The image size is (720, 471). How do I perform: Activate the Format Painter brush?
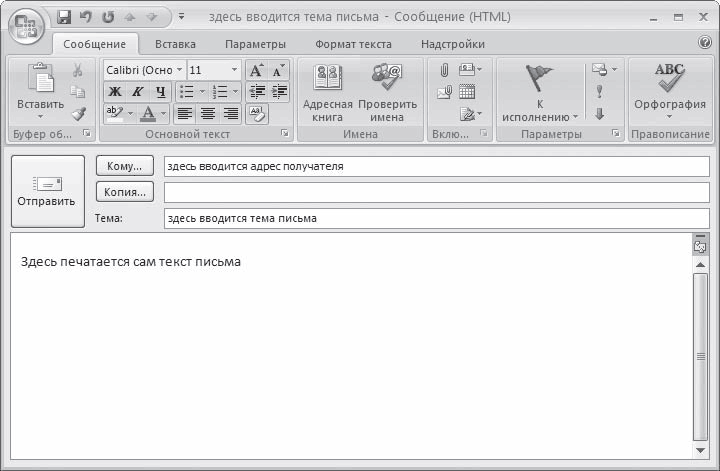coord(79,114)
